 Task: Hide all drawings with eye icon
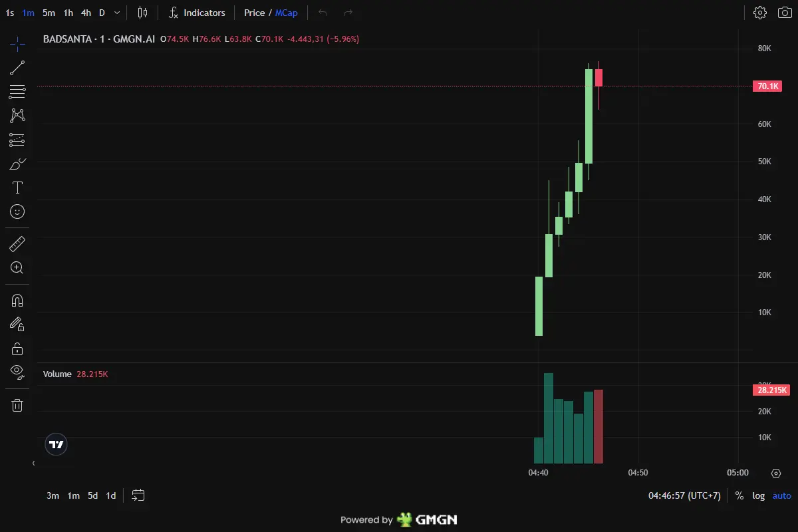[x=17, y=372]
